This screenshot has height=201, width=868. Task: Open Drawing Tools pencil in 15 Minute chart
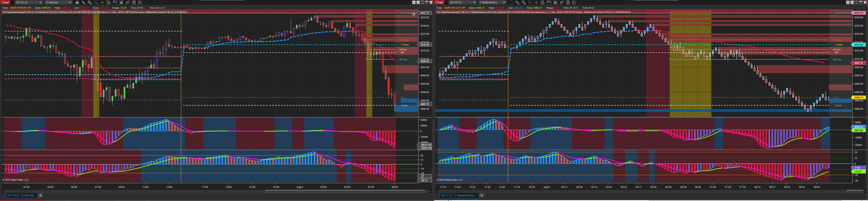click(83, 2)
